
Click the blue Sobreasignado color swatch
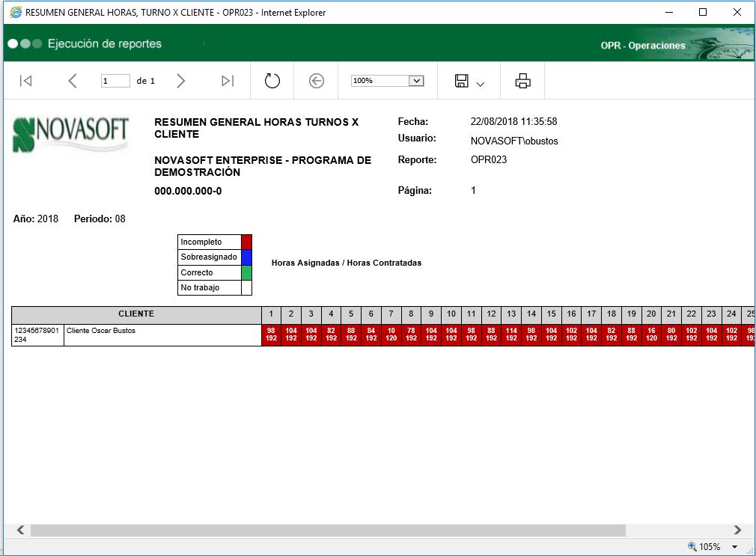point(247,257)
